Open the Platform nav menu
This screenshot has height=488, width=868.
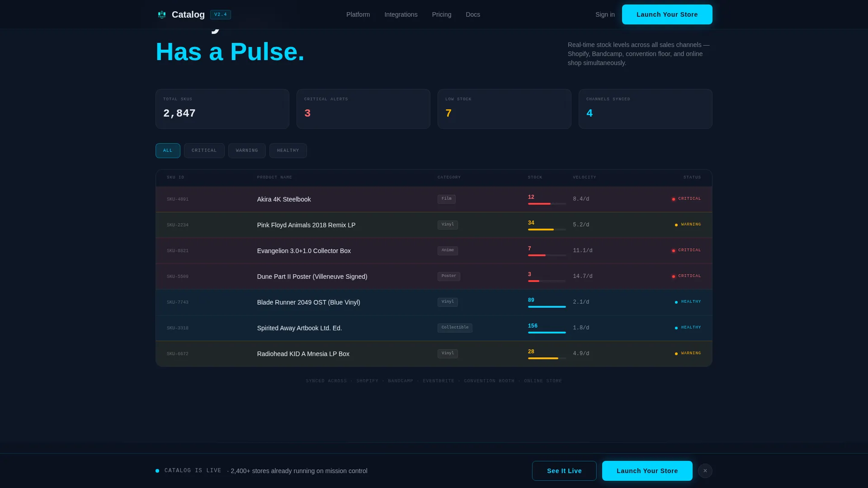pyautogui.click(x=358, y=14)
